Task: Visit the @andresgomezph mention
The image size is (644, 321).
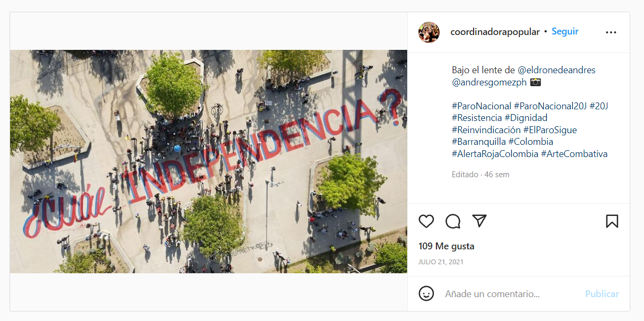Action: [x=490, y=82]
